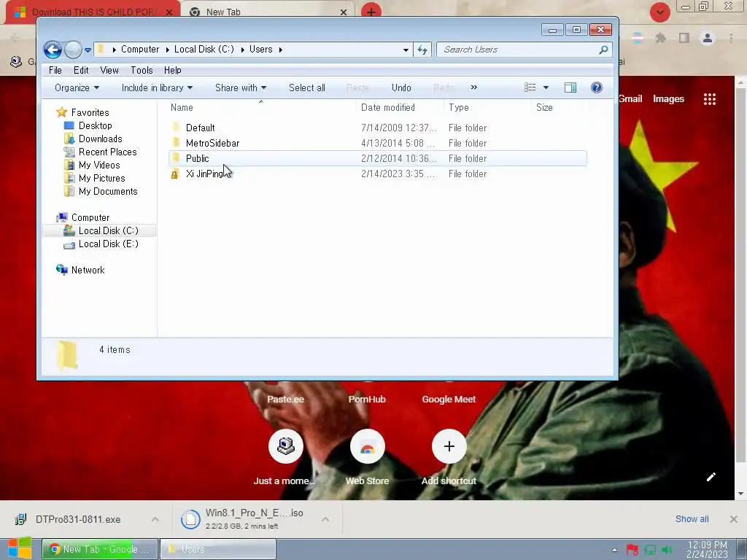747x560 pixels.
Task: Expand the address bar history dropdown
Action: 406,50
